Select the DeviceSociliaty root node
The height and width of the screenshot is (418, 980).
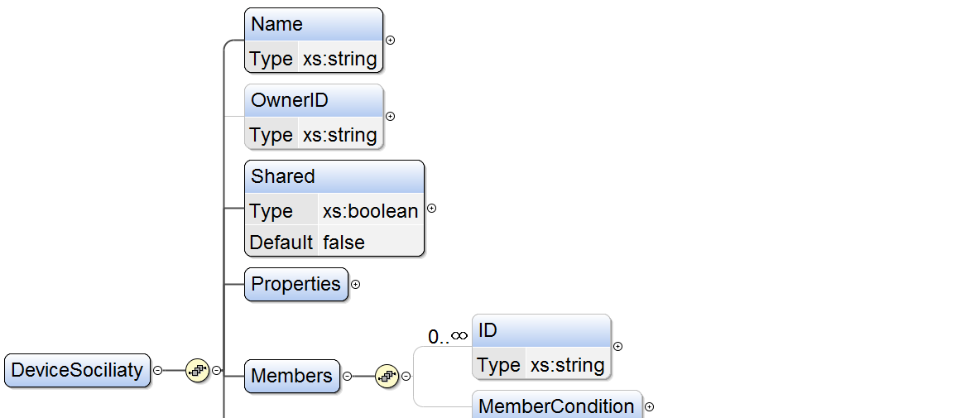tap(78, 370)
